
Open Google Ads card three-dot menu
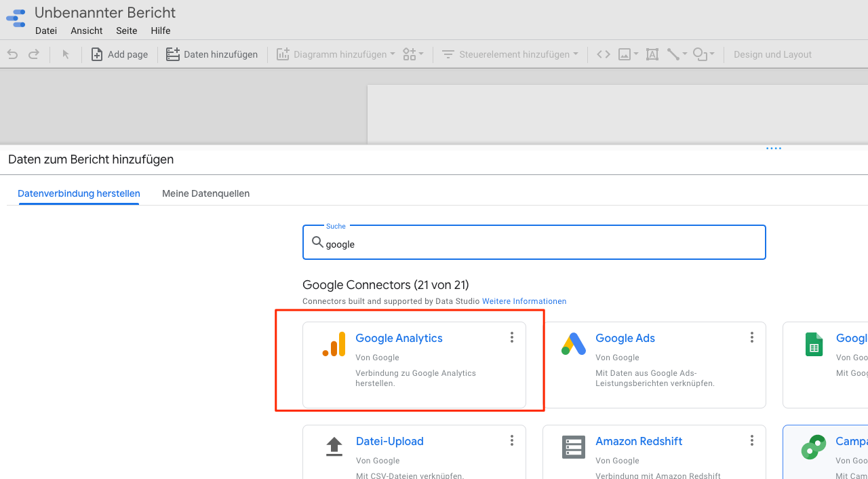(752, 337)
